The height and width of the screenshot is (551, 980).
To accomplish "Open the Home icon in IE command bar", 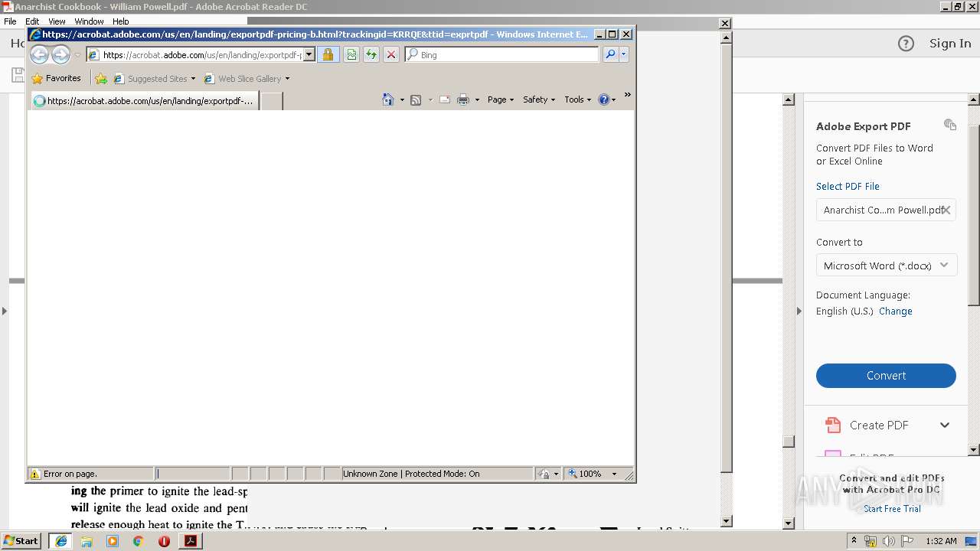I will [387, 99].
